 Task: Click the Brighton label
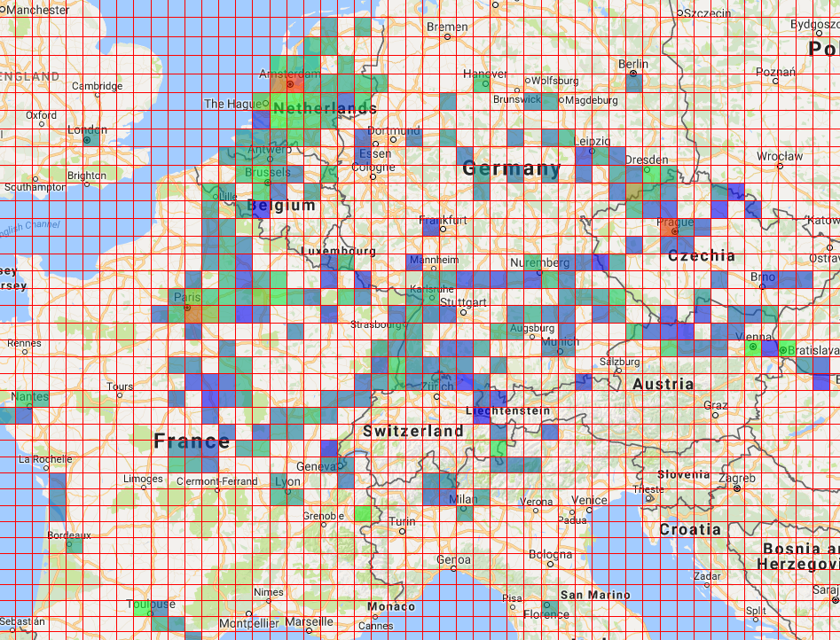(x=87, y=176)
